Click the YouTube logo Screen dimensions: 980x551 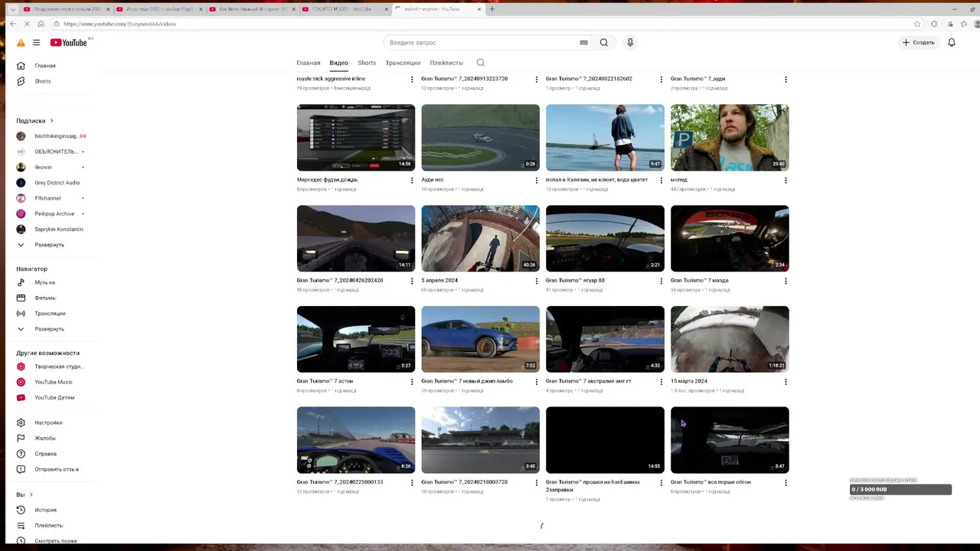point(69,43)
